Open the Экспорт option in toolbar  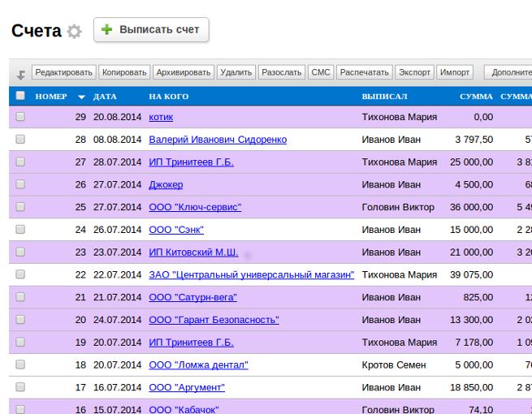[x=414, y=72]
